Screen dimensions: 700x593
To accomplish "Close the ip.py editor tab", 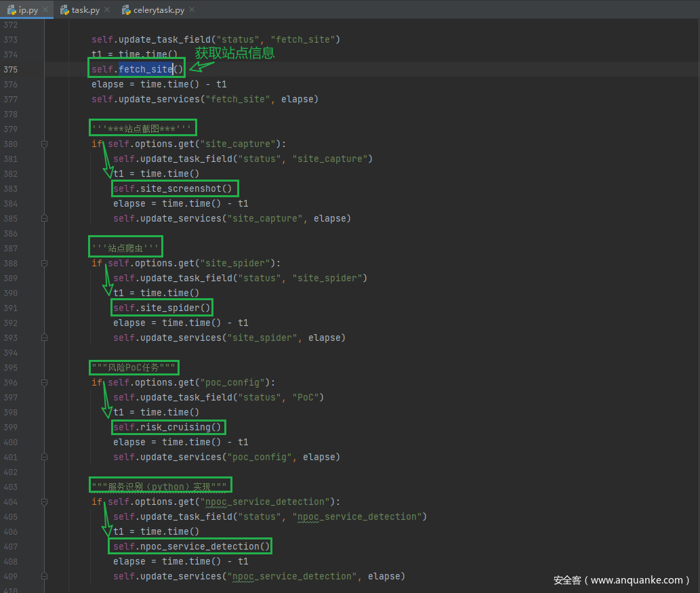I will (x=45, y=10).
